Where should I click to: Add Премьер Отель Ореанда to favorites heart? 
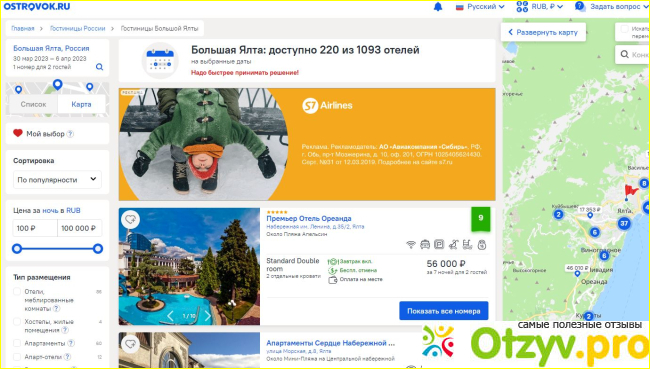pyautogui.click(x=131, y=219)
